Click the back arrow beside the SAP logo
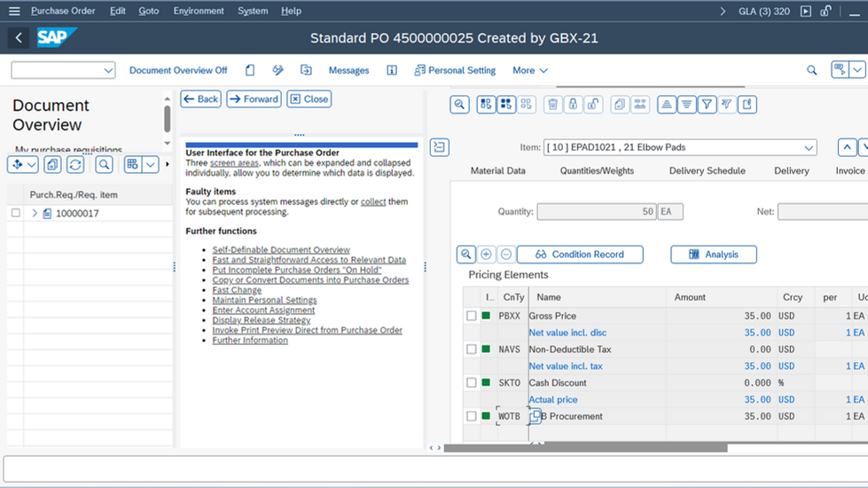The width and height of the screenshot is (868, 488). coord(19,37)
